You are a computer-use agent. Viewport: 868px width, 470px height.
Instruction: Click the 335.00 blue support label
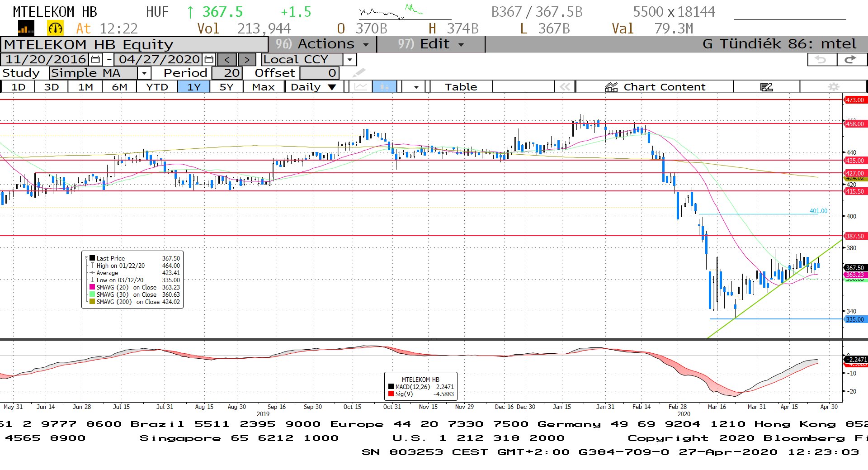[x=855, y=319]
